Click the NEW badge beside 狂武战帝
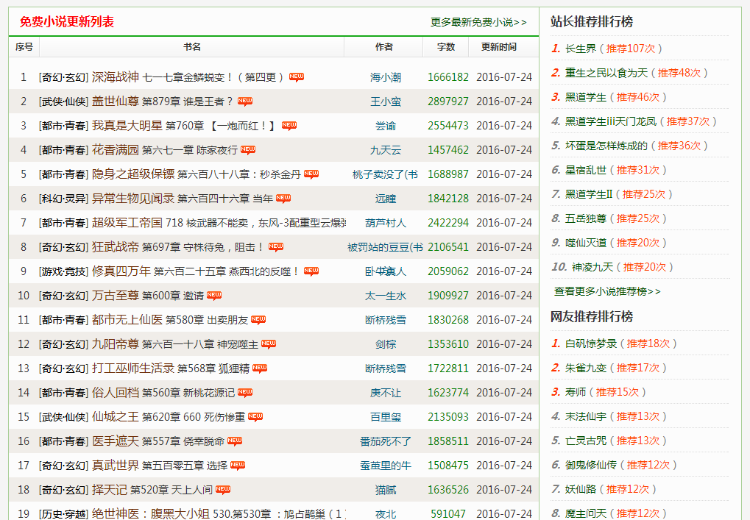 coord(276,247)
